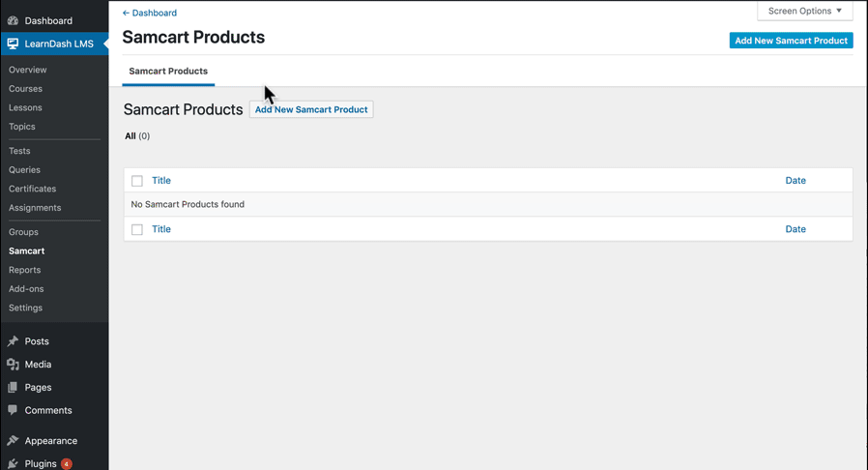Open the Tests submenu item
This screenshot has width=868, height=470.
coord(19,151)
